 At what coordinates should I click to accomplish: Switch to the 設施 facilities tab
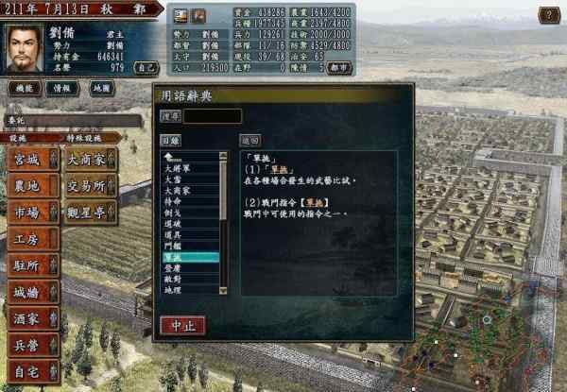click(x=29, y=138)
